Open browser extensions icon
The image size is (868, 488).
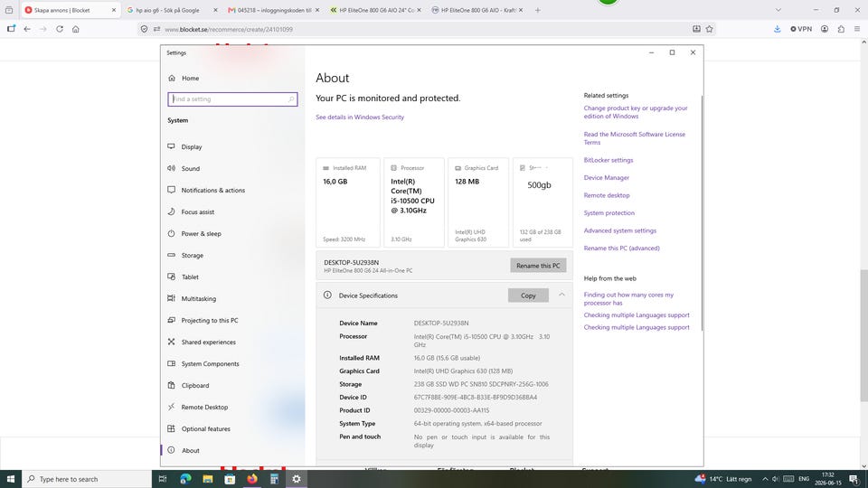tap(841, 29)
